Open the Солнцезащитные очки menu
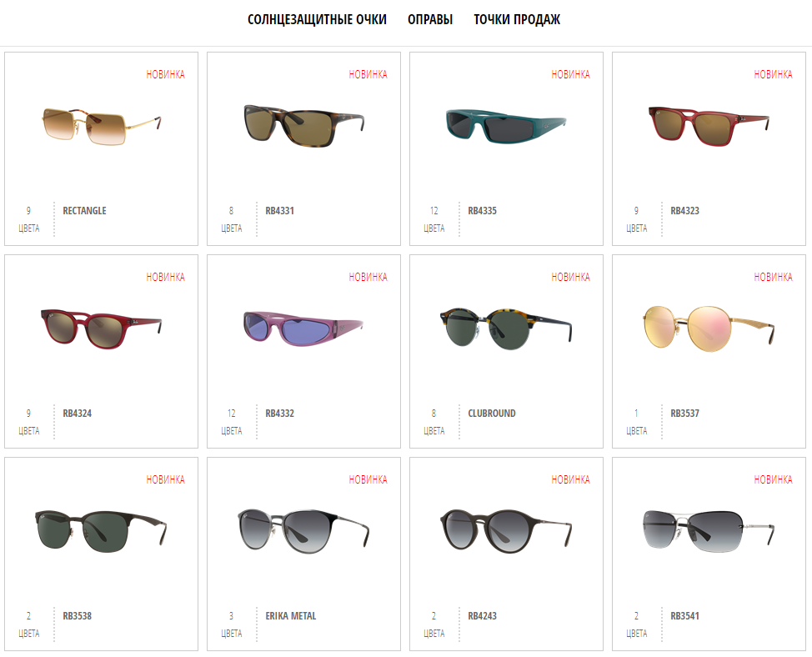812x657 pixels. pos(317,20)
